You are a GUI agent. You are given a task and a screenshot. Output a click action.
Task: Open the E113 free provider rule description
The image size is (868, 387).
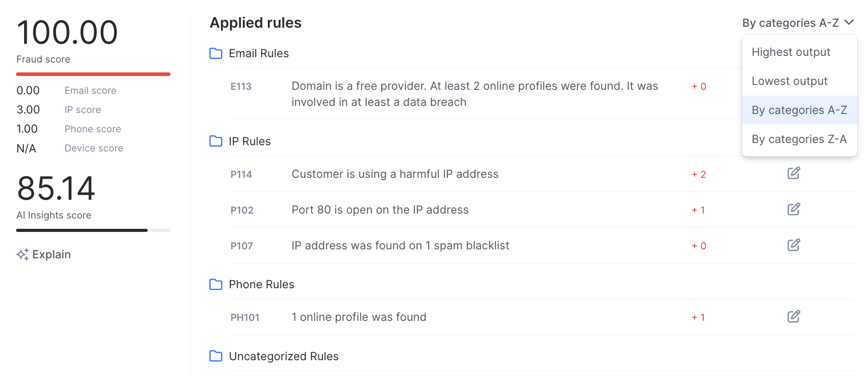(474, 94)
